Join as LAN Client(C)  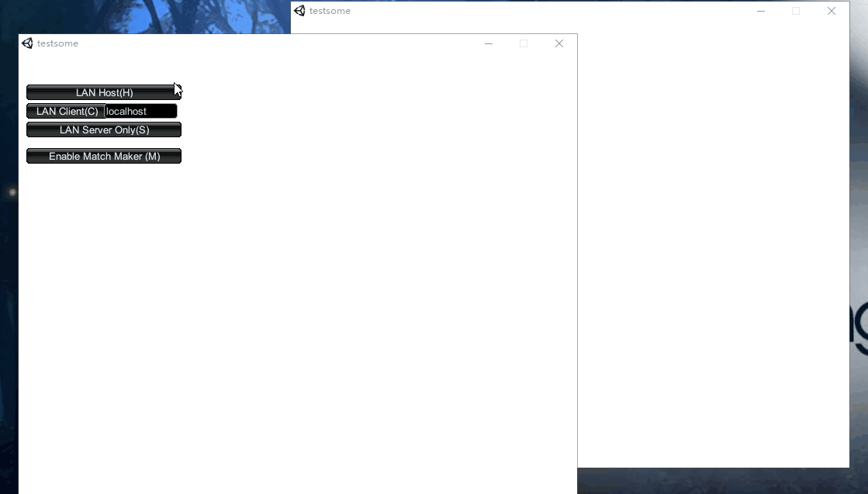pyautogui.click(x=65, y=111)
